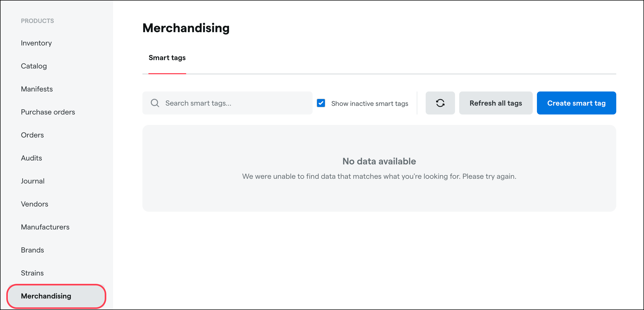Click the magnifying glass search icon
The image size is (644, 310).
point(155,103)
